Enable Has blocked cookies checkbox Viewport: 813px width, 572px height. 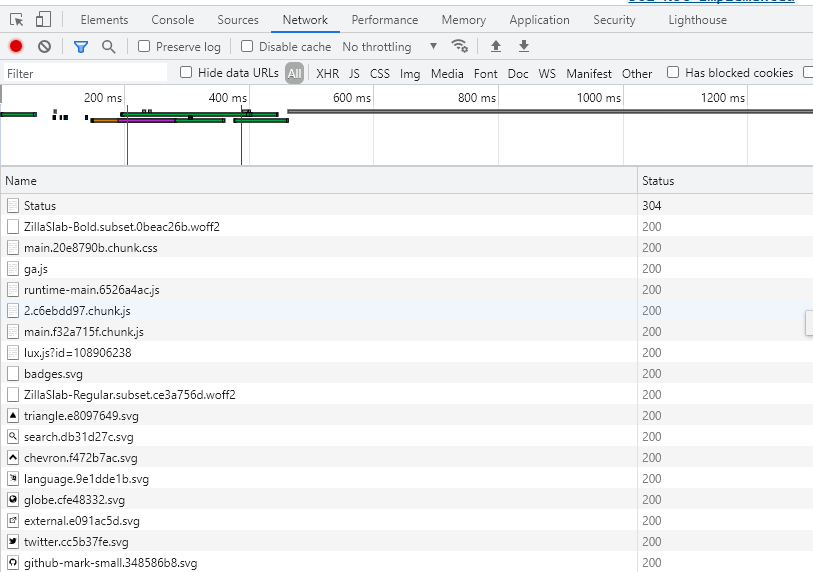672,72
